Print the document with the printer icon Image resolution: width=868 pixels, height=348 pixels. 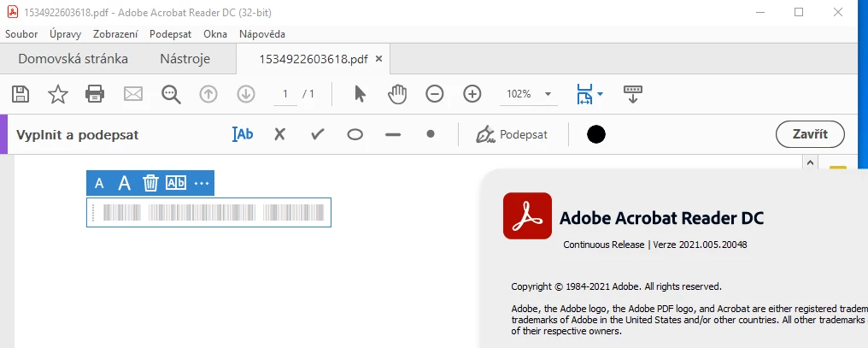click(x=95, y=94)
